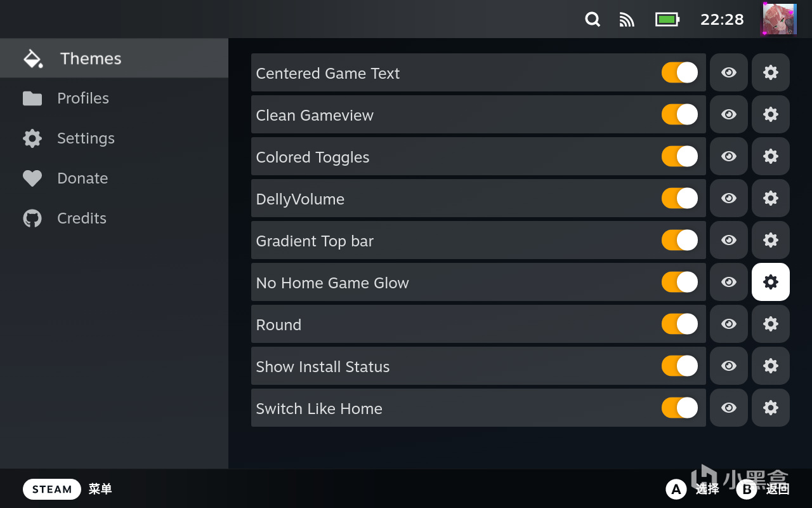Open the Donate section

pyautogui.click(x=82, y=178)
